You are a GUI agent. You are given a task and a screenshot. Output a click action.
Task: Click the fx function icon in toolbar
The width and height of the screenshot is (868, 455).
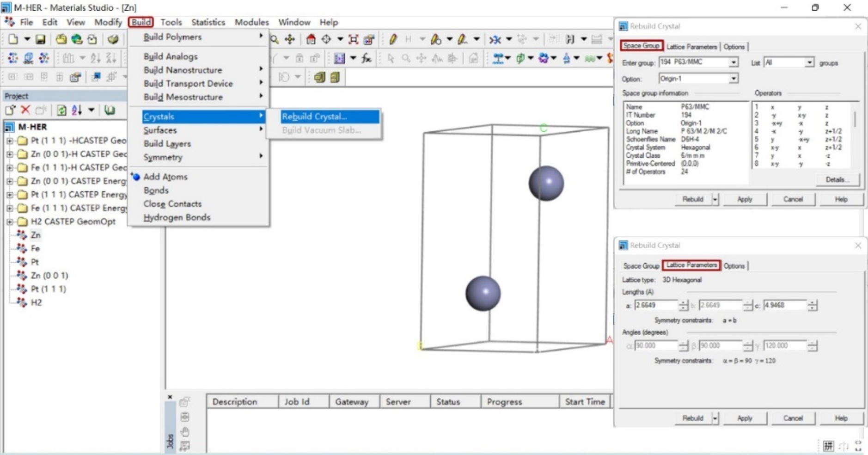[367, 58]
